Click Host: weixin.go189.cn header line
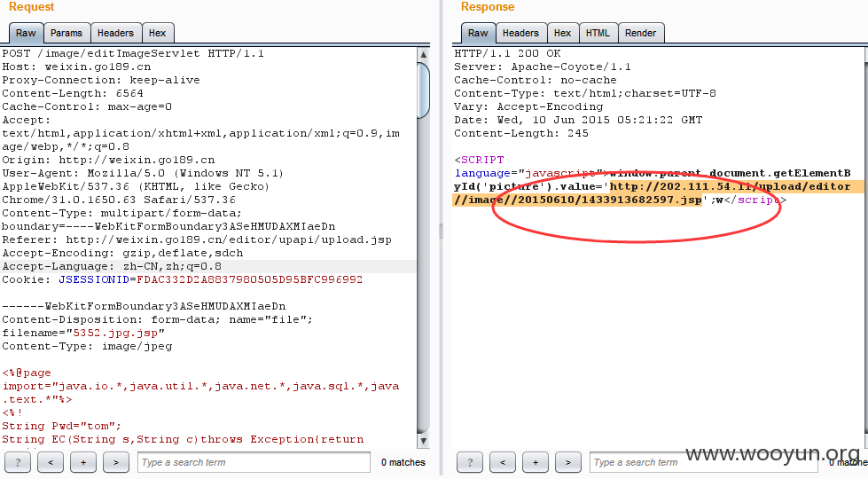Screen dimensions: 868x479 tap(76, 67)
